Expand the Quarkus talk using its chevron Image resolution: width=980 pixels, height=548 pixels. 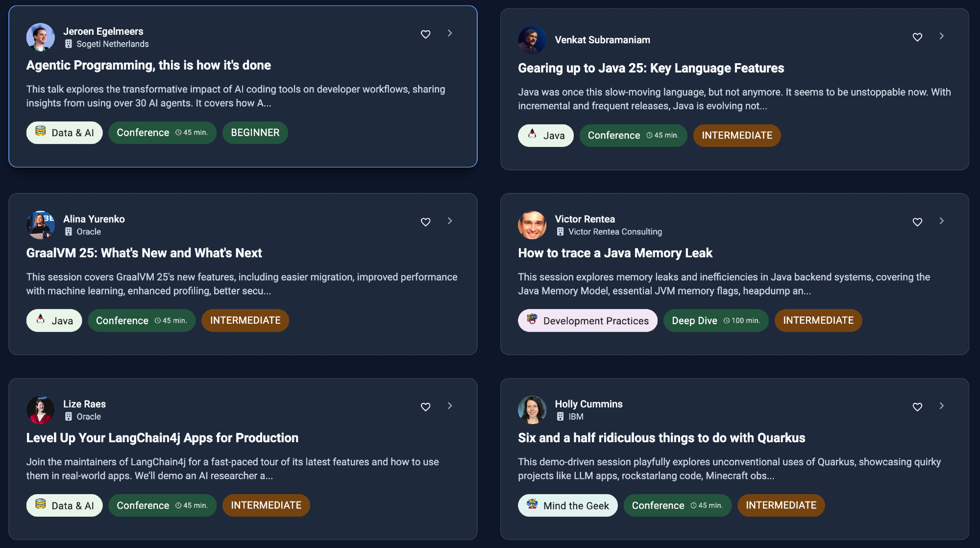point(941,406)
